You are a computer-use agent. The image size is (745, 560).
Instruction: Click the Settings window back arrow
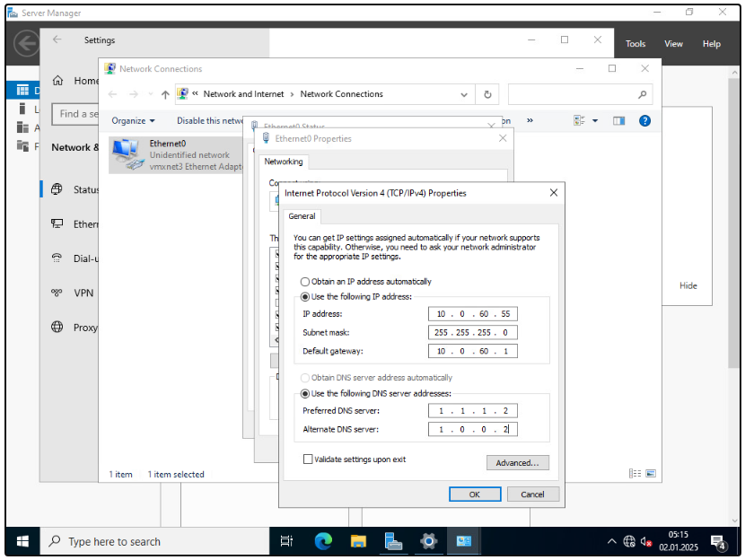click(x=57, y=39)
